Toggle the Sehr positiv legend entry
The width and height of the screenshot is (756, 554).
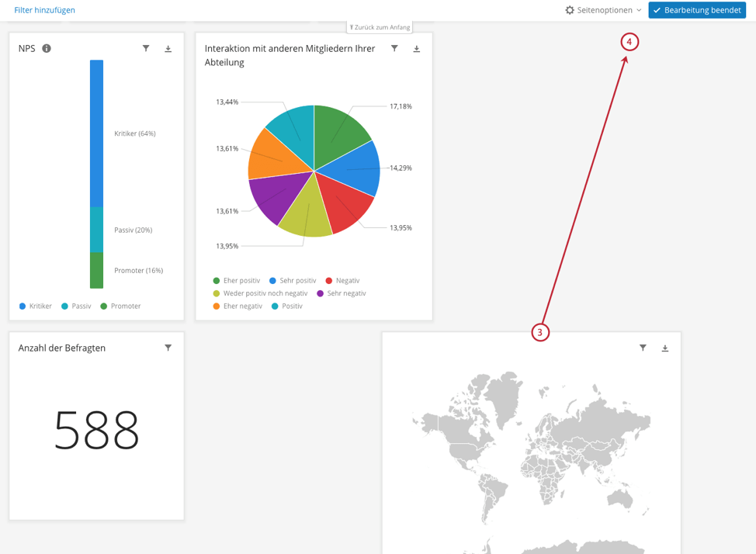pos(293,281)
